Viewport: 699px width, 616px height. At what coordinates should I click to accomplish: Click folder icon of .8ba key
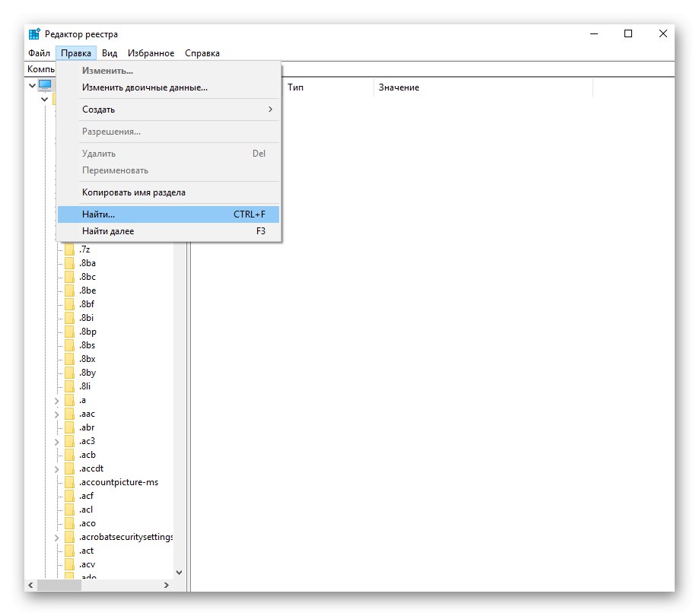(x=69, y=263)
